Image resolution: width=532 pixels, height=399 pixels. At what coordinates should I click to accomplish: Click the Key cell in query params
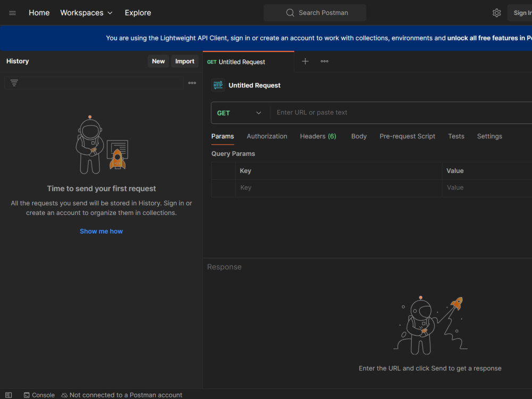[x=338, y=188]
